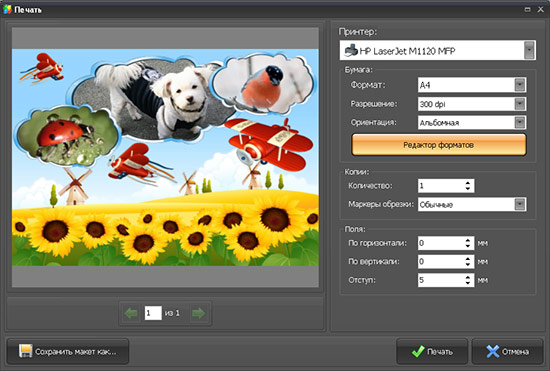The height and width of the screenshot is (371, 550).
Task: Click the floppy disk icon on Сохранить макет как
Action: (25, 351)
